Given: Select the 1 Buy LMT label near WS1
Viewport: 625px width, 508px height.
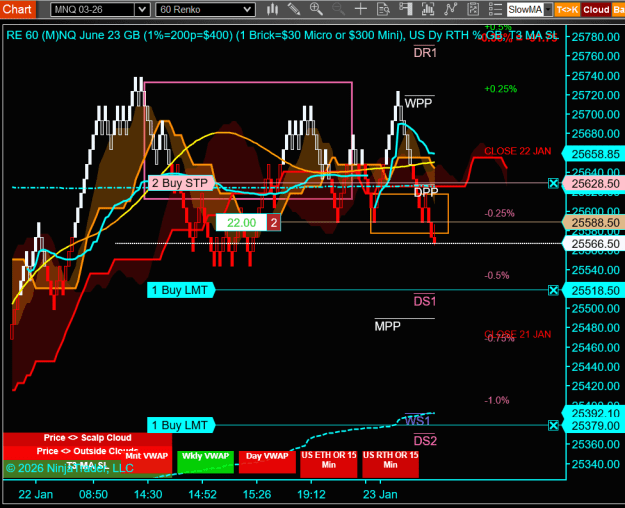Looking at the screenshot, I should [x=181, y=425].
